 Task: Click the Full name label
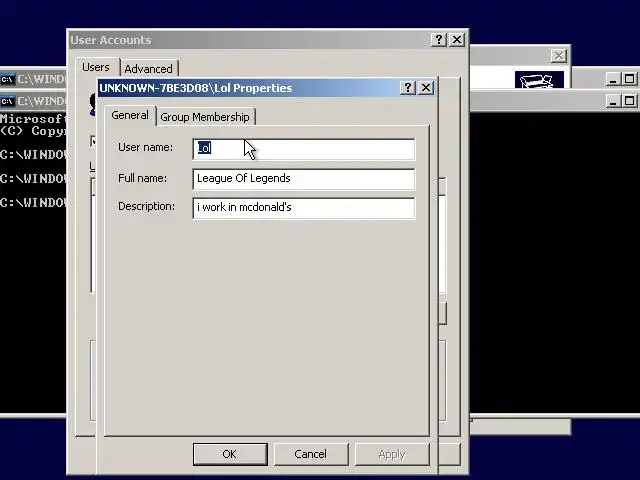coord(142,178)
